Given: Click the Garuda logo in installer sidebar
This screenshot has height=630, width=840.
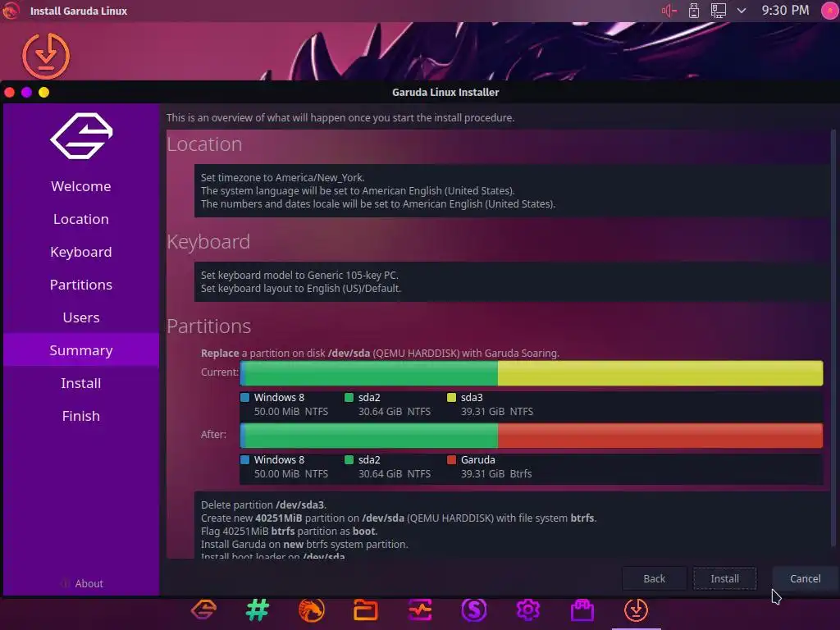Looking at the screenshot, I should [x=81, y=136].
